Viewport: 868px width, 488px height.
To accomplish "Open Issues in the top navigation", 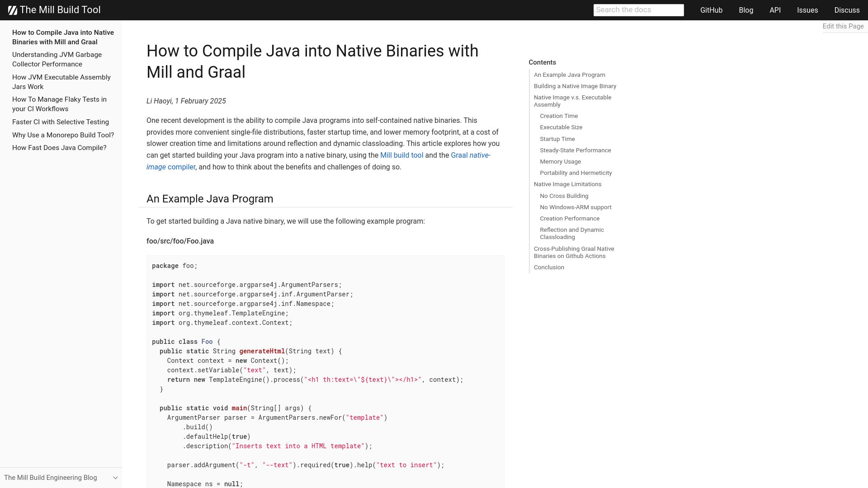I will (807, 10).
